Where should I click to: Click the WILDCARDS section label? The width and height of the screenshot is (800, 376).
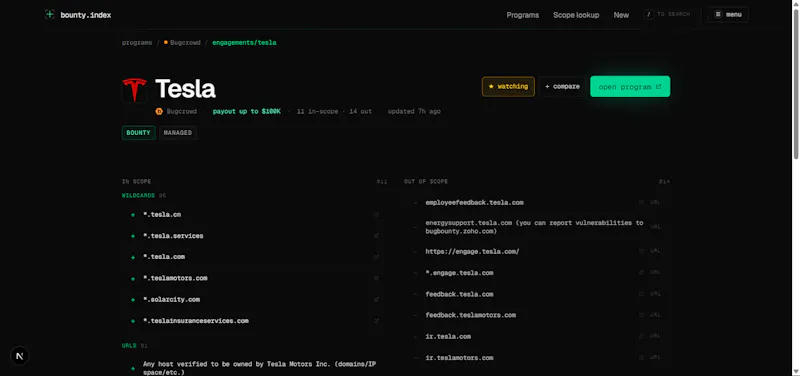click(x=138, y=195)
